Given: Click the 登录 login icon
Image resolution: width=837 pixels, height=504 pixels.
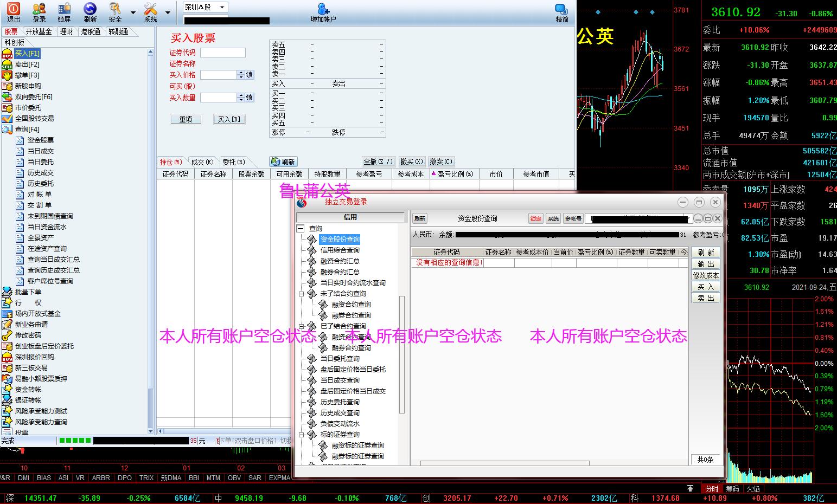Looking at the screenshot, I should (x=39, y=9).
